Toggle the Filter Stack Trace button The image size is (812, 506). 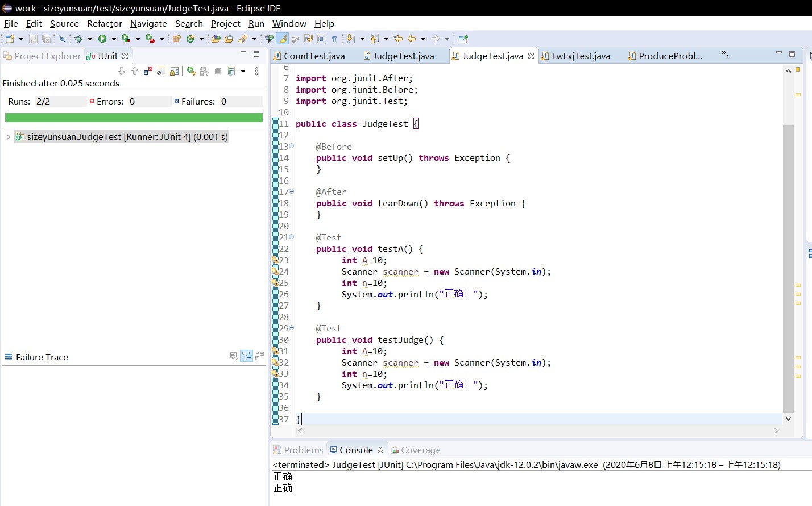click(247, 356)
